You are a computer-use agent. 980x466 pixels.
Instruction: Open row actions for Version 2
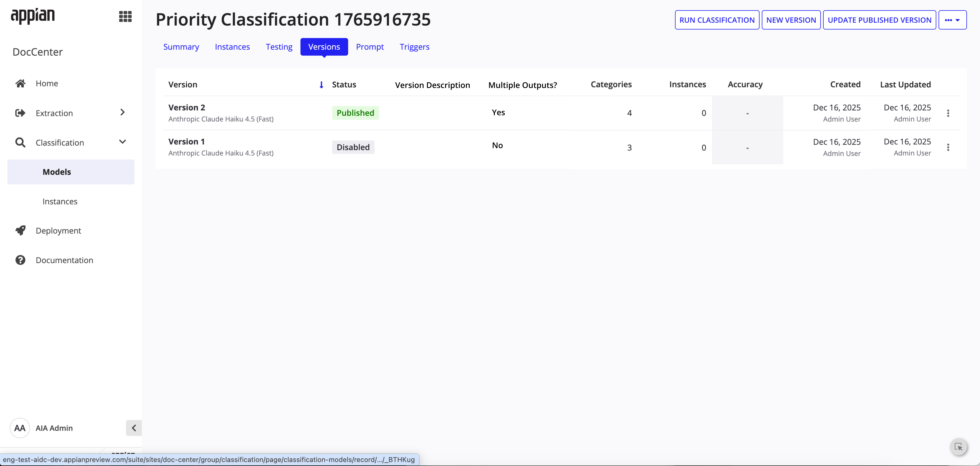coord(948,113)
